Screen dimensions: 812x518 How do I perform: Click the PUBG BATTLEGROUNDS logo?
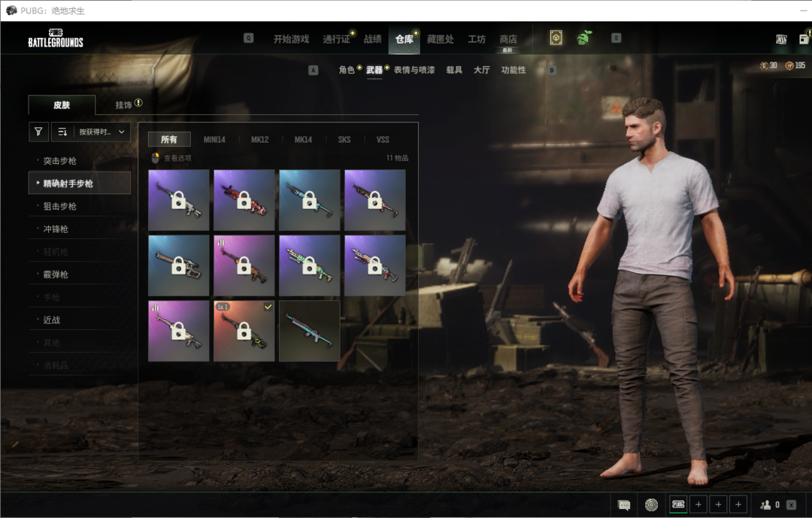[x=56, y=39]
